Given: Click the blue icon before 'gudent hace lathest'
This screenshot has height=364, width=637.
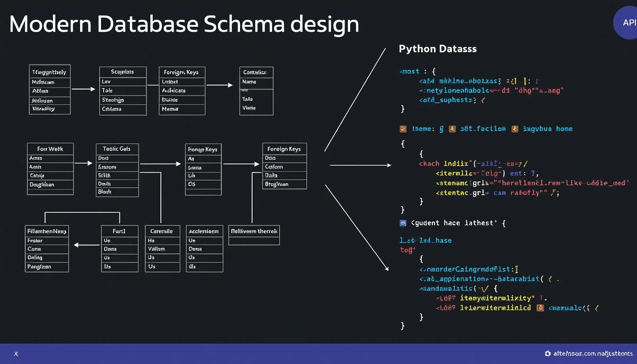Looking at the screenshot, I should coord(403,222).
